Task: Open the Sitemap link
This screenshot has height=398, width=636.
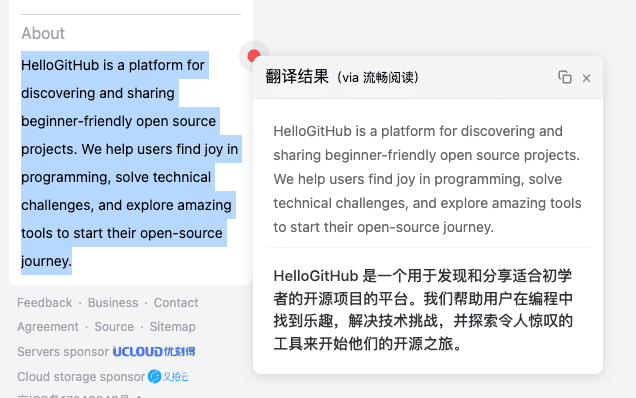Action: pos(172,327)
